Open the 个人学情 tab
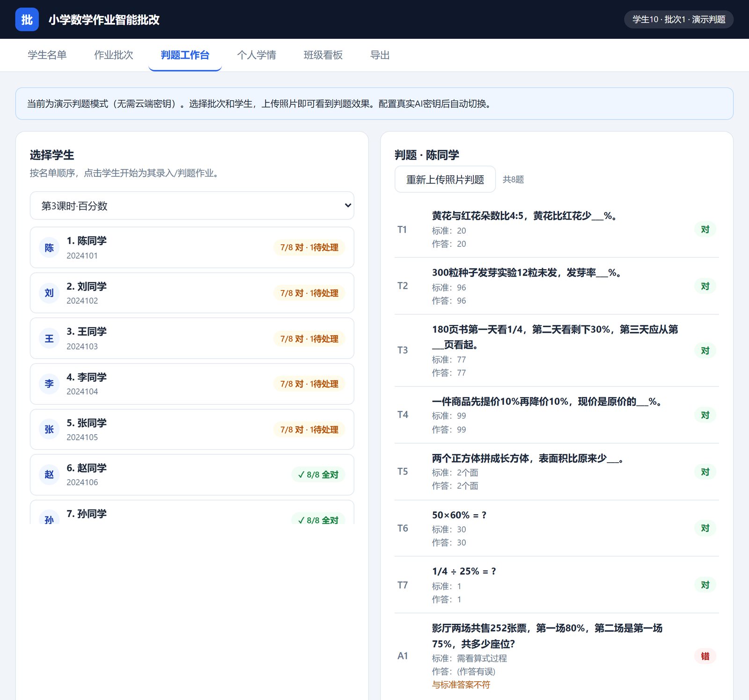Screen dimensions: 749x700 point(257,55)
